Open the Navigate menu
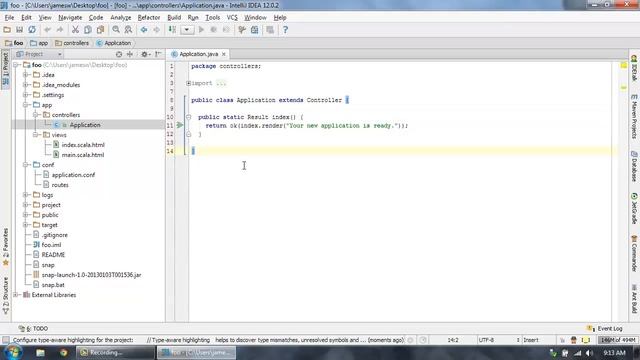Image resolution: width=640 pixels, height=360 pixels. (70, 18)
